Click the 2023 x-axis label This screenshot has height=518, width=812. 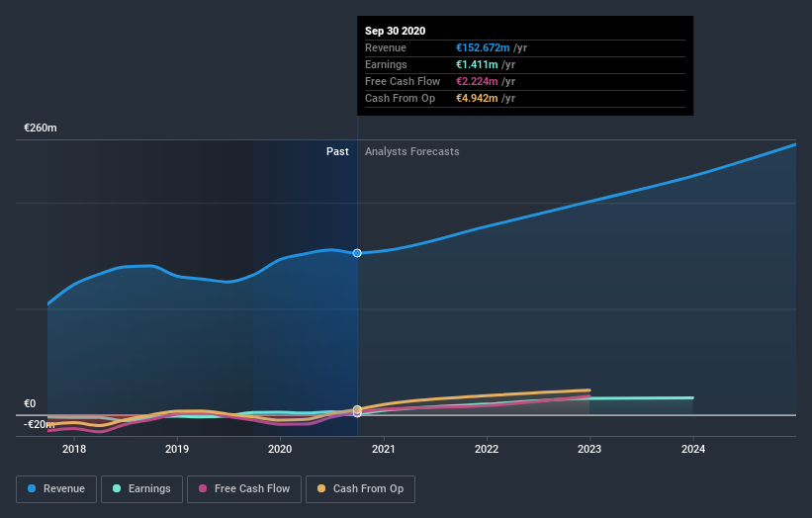tap(589, 449)
